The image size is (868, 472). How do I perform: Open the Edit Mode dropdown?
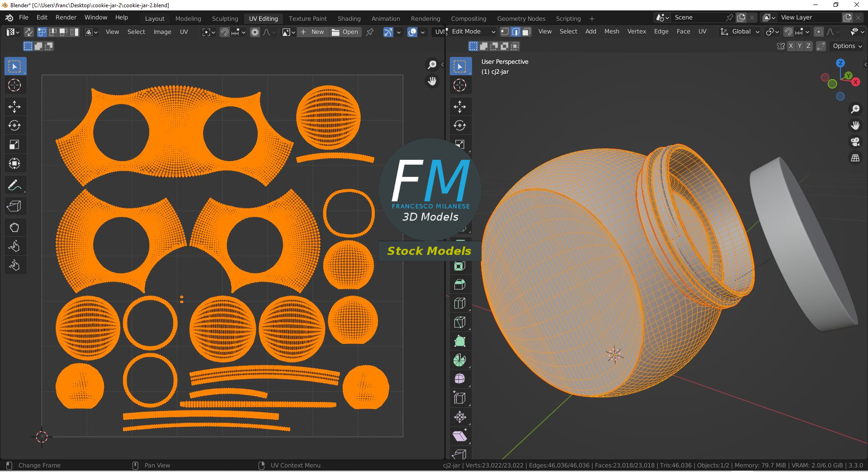point(473,32)
